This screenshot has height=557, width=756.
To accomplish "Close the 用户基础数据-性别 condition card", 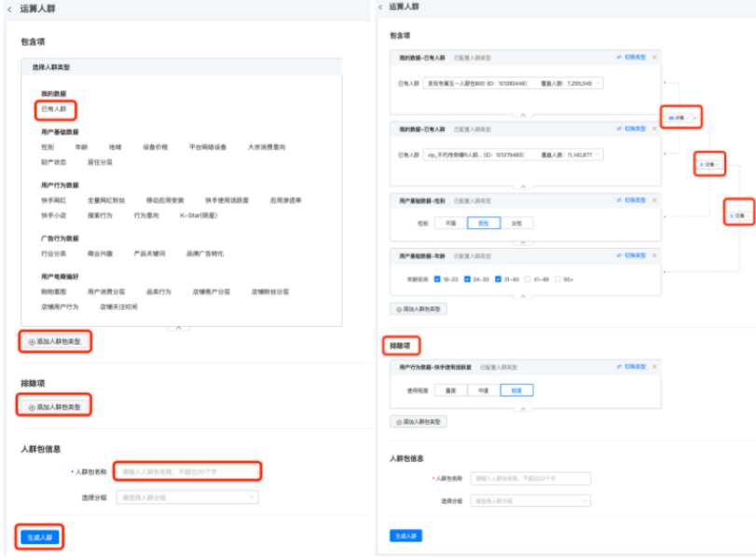I will pyautogui.click(x=653, y=201).
